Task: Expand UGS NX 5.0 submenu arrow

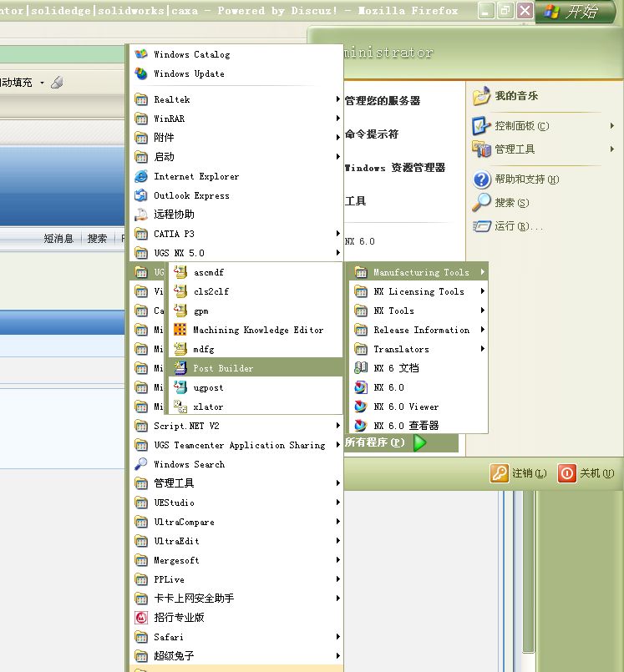Action: tap(338, 253)
